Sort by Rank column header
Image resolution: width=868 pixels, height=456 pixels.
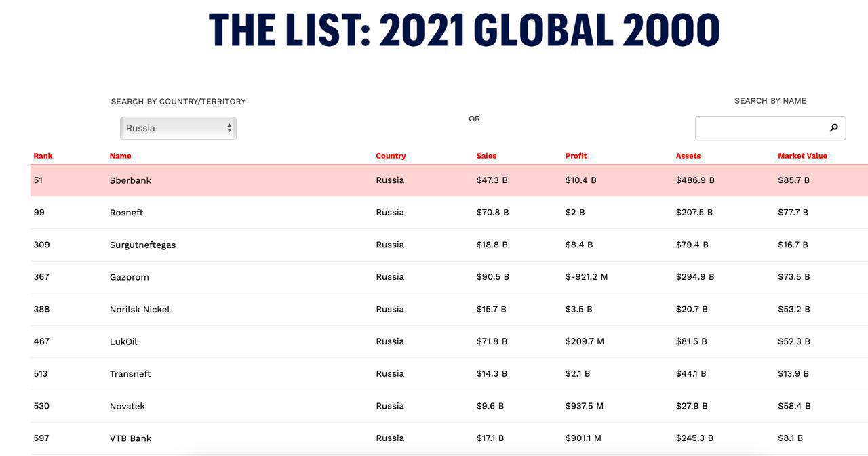pyautogui.click(x=43, y=156)
